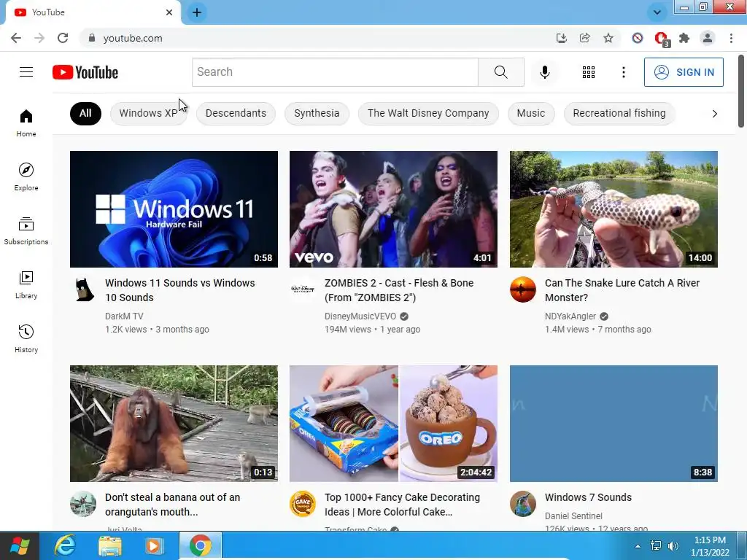This screenshot has height=560, width=747.
Task: Play the Oreo cake thumbnail
Action: [393, 424]
